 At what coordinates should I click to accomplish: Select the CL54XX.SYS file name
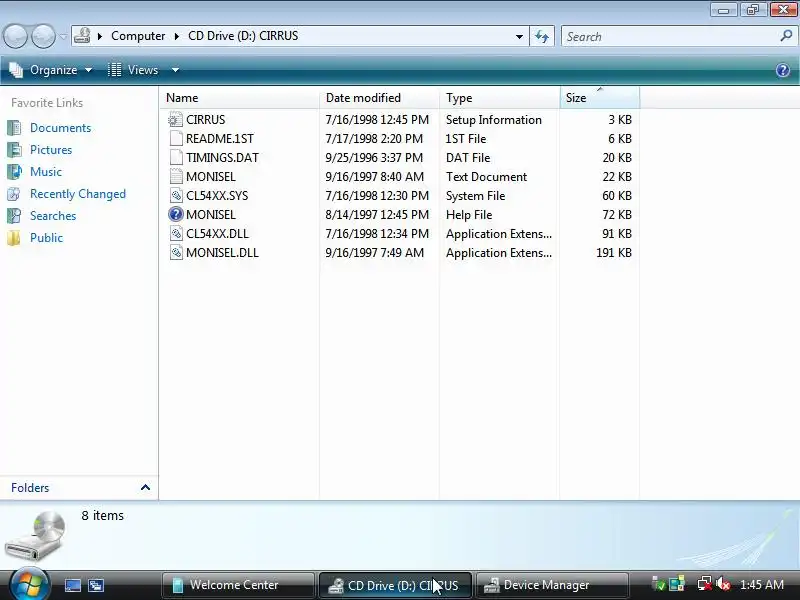217,196
